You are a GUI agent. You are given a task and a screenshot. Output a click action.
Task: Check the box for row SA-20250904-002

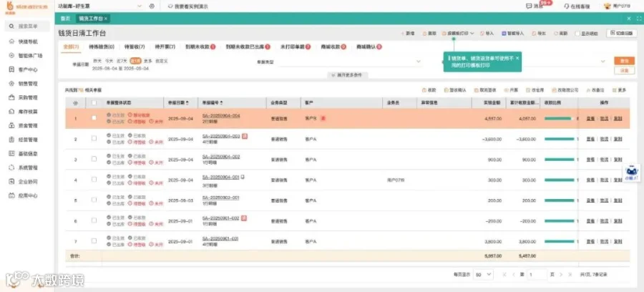tap(94, 159)
